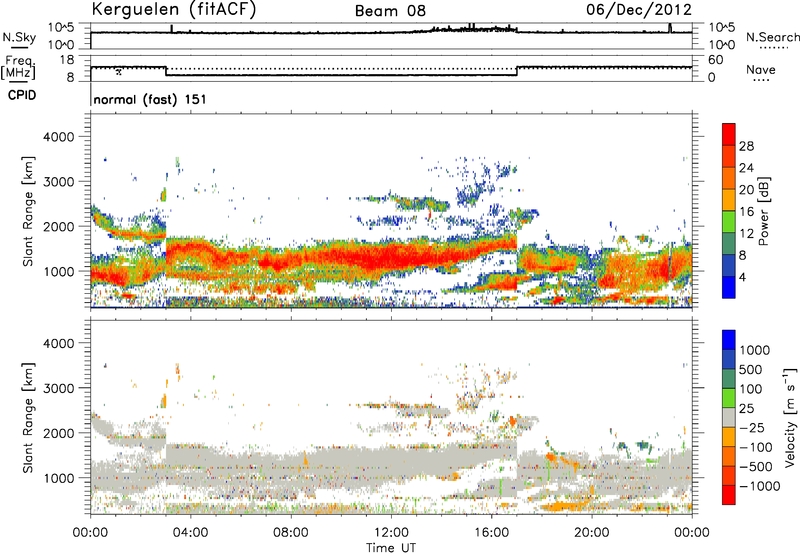Click the solid line sample under "N.Sky"
The image size is (800, 554).
pos(18,47)
